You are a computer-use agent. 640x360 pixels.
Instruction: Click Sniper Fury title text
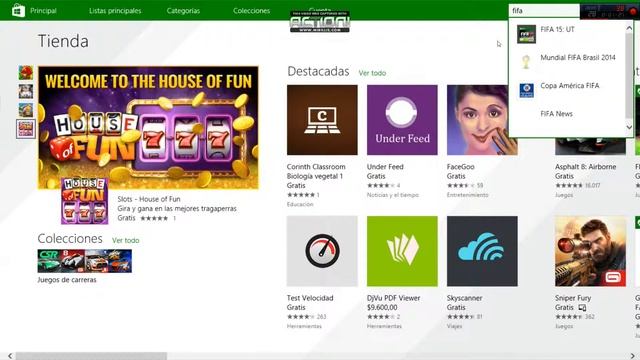(x=573, y=298)
